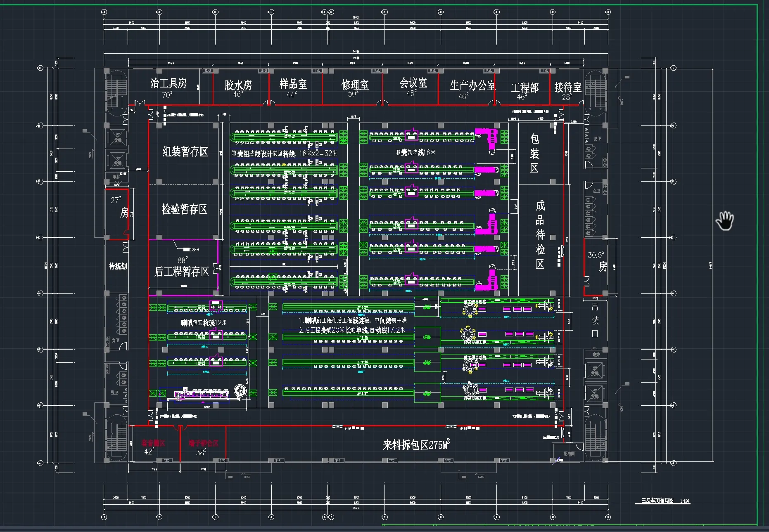This screenshot has width=769, height=532.
Task: Click the 组装暂存区 area label
Action: (185, 152)
